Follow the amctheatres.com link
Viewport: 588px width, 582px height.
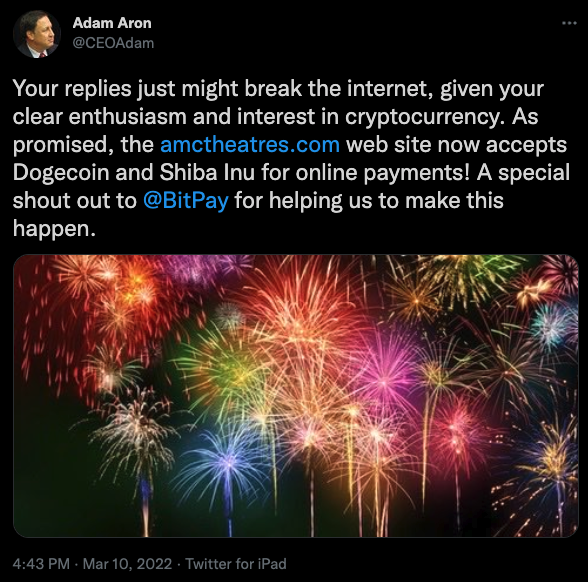click(x=250, y=144)
